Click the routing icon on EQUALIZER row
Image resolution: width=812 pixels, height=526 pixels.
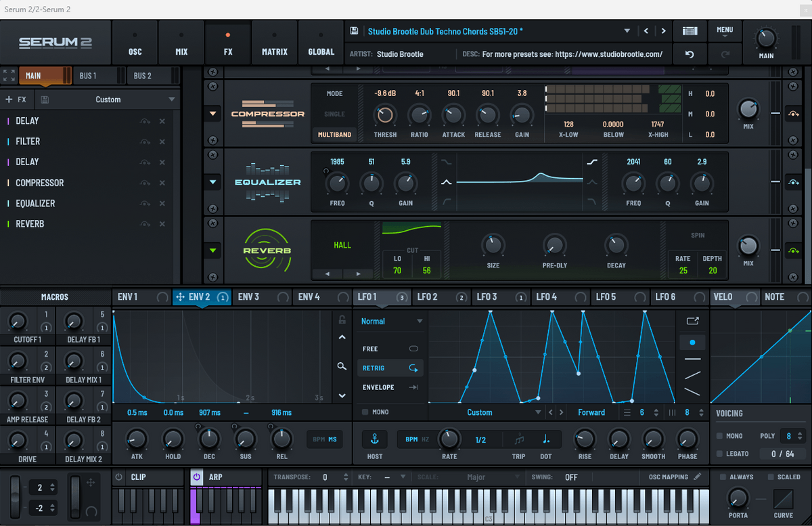coord(145,203)
